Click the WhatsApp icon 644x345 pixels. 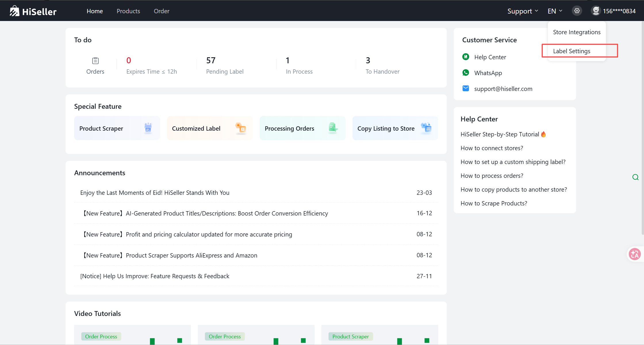[466, 73]
